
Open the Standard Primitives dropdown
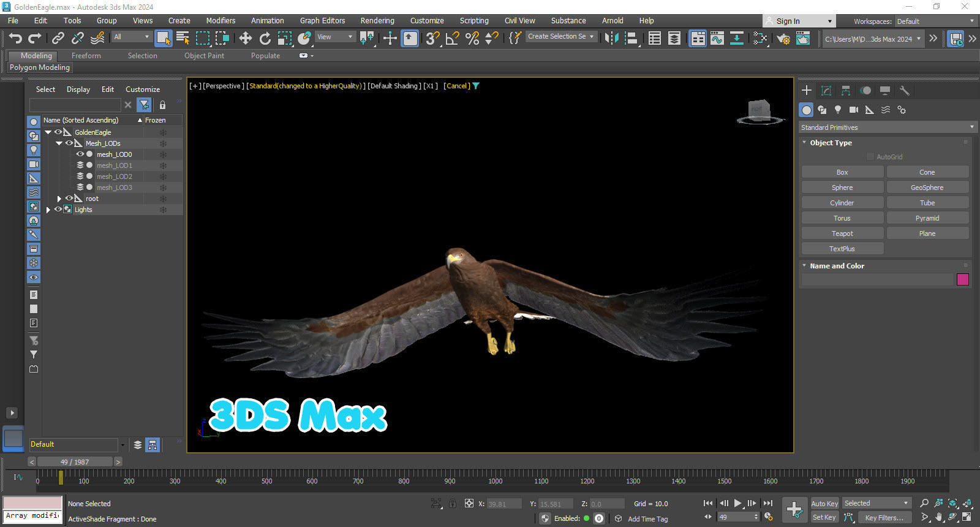click(888, 127)
